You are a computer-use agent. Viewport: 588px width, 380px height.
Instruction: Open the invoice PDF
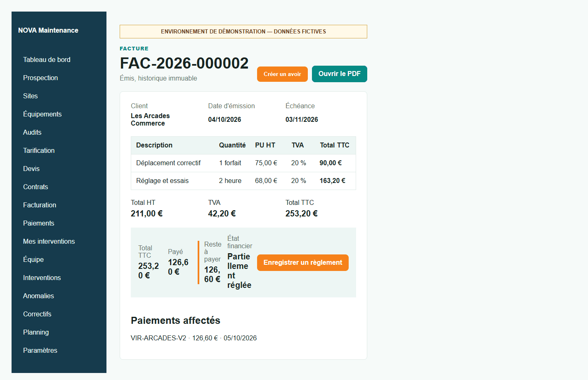pos(340,74)
